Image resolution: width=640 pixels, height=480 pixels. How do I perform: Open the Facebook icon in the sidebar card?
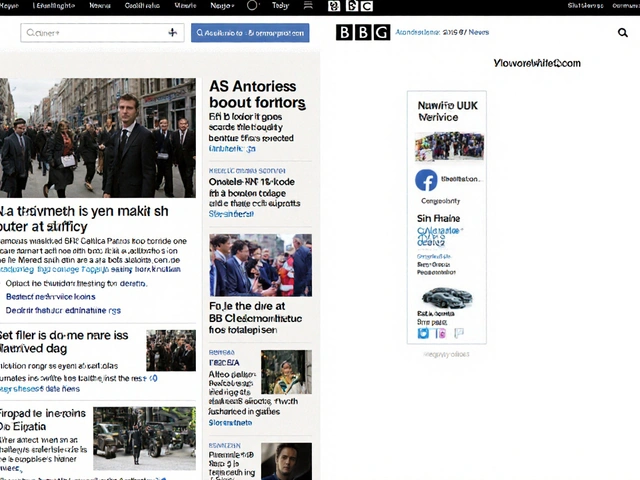tap(426, 180)
